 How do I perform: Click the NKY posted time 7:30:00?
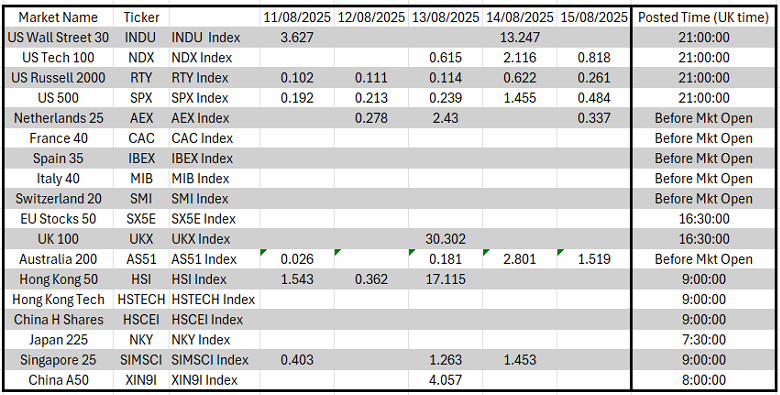point(703,340)
